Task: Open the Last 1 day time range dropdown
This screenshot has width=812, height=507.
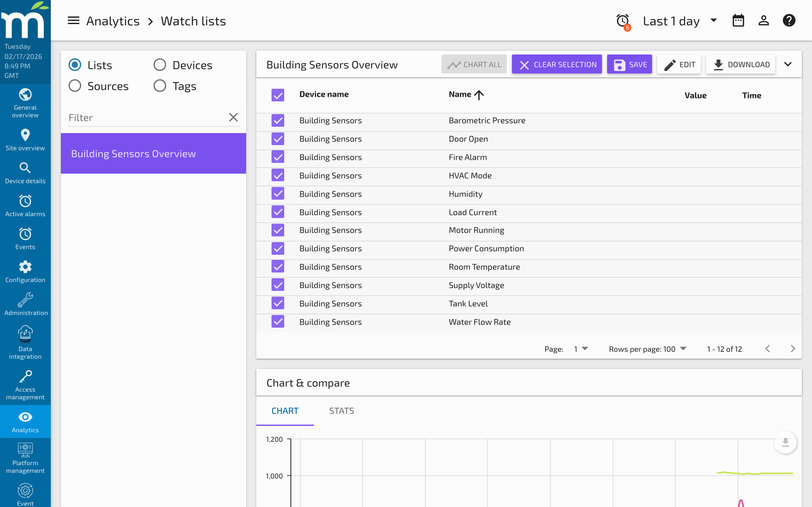Action: pos(679,21)
